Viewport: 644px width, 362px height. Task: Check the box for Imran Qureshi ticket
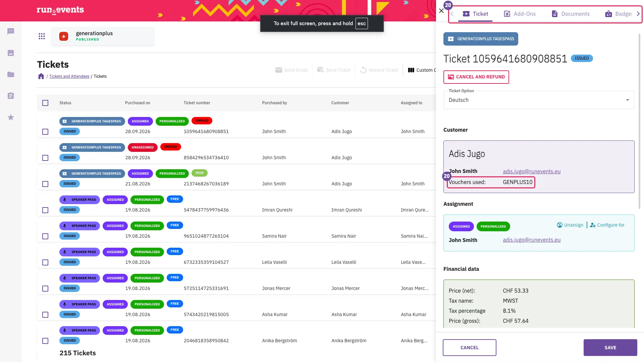45,210
